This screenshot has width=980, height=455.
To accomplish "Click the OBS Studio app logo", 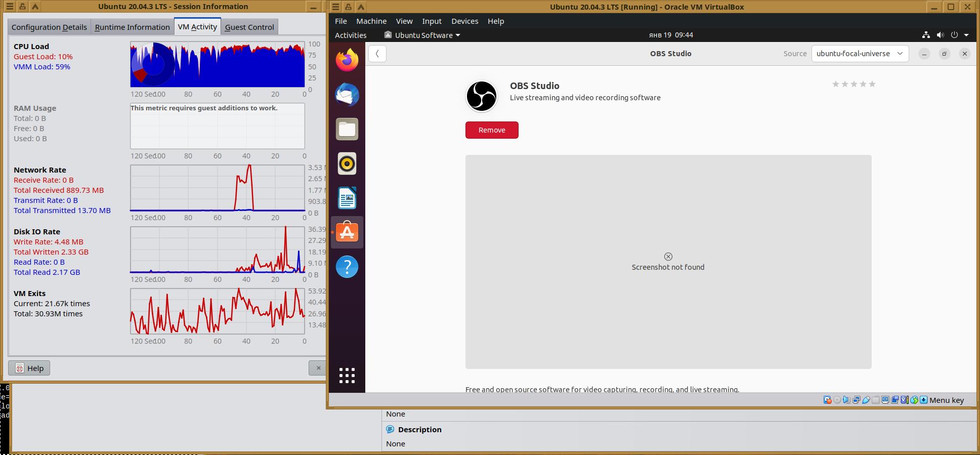I will [x=482, y=96].
